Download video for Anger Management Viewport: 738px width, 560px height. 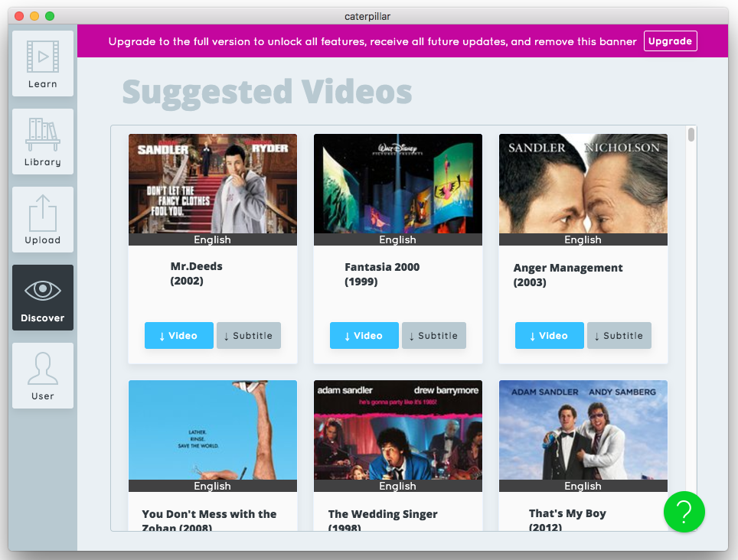549,335
